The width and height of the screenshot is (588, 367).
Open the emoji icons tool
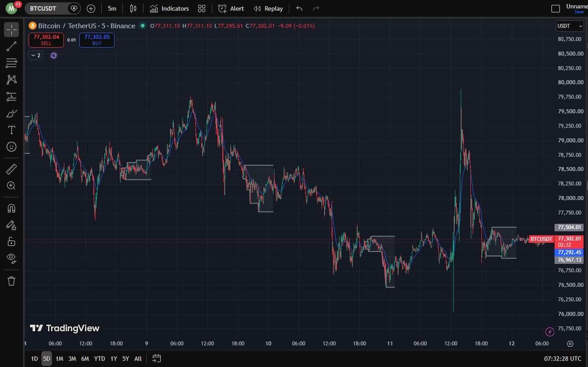tap(12, 147)
